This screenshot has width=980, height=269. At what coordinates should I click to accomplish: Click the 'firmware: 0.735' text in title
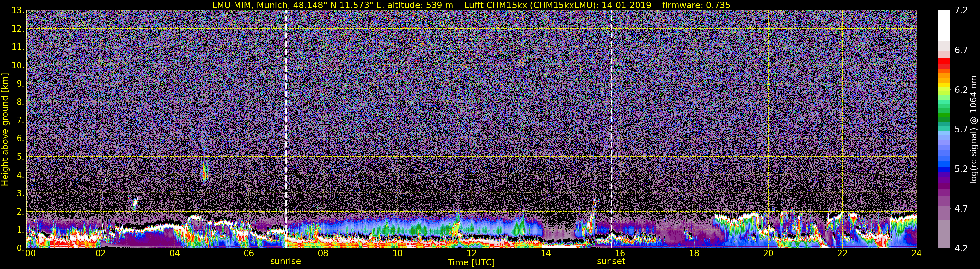pos(696,5)
